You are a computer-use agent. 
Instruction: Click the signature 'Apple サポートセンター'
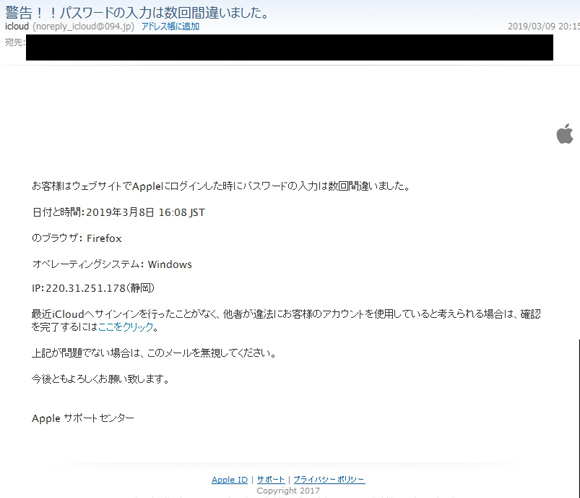coord(83,418)
